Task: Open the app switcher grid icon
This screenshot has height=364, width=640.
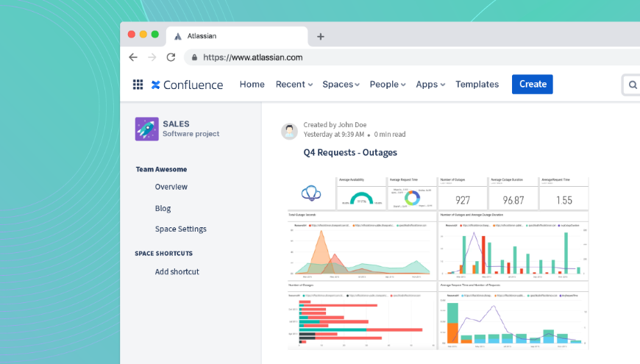Action: click(138, 85)
